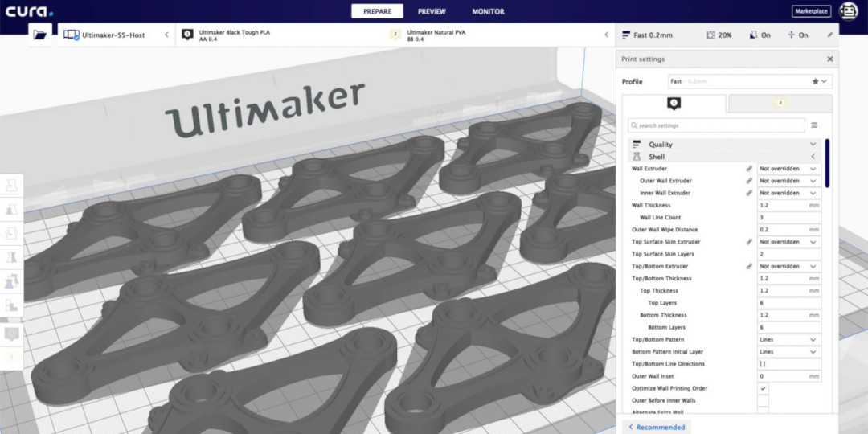The image size is (868, 434).
Task: Click the Outer Wall Inset value field
Action: (789, 376)
